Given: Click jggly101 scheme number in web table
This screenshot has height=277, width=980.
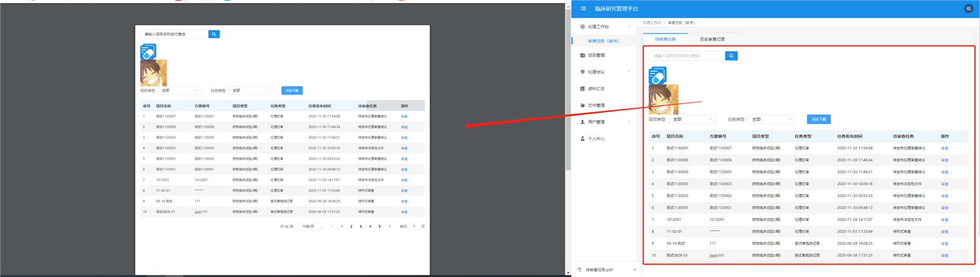Looking at the screenshot, I should tap(717, 256).
